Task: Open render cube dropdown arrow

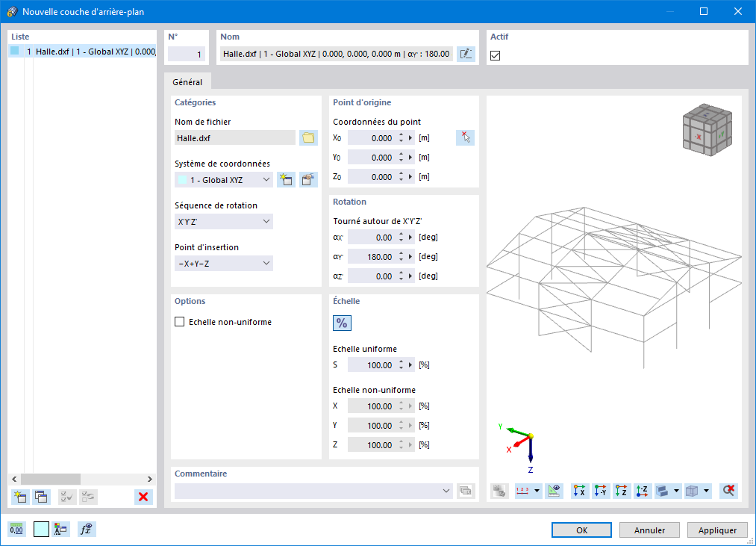Action: click(706, 491)
